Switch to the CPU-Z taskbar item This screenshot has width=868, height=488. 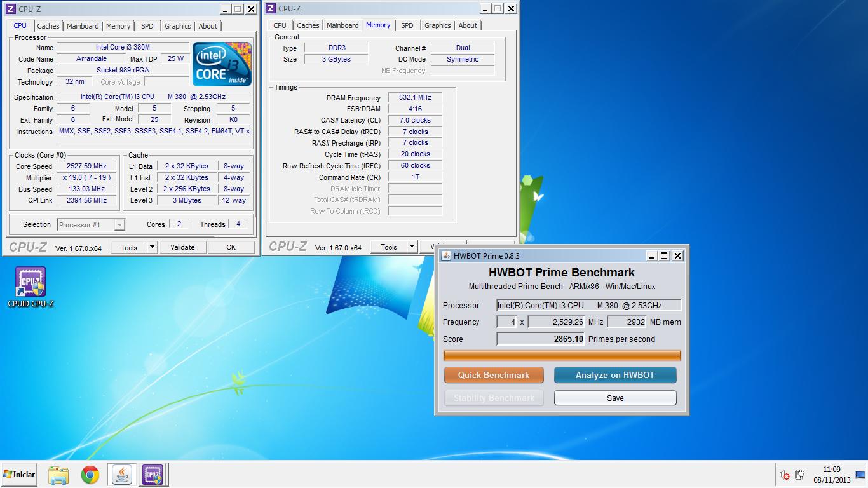click(x=153, y=475)
